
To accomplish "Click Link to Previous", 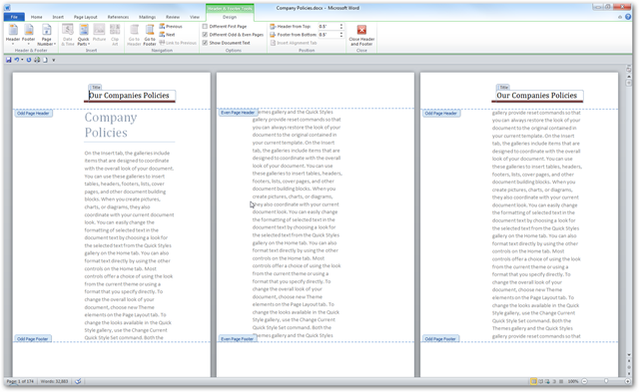I will pos(178,43).
